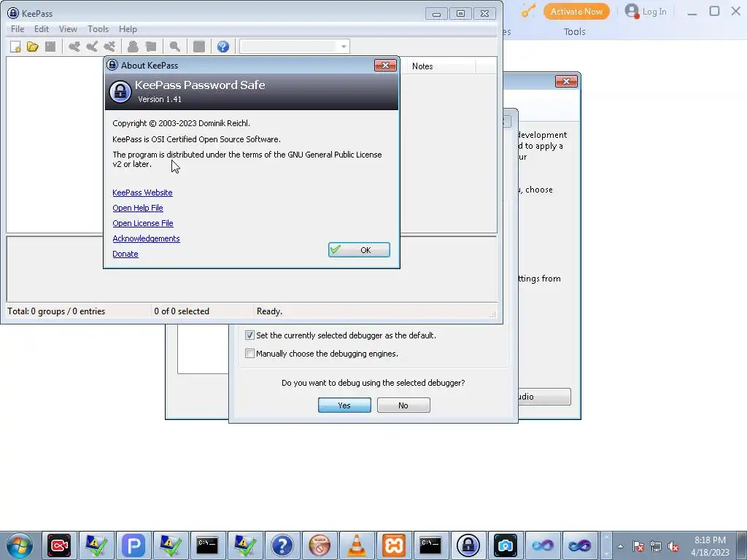Click the Open License File link
The height and width of the screenshot is (560, 747).
143,223
